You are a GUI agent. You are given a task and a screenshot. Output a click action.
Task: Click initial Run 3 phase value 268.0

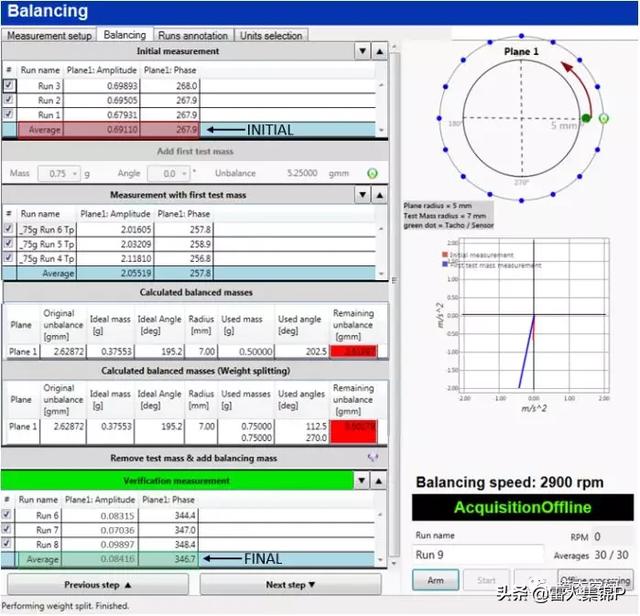pos(187,86)
